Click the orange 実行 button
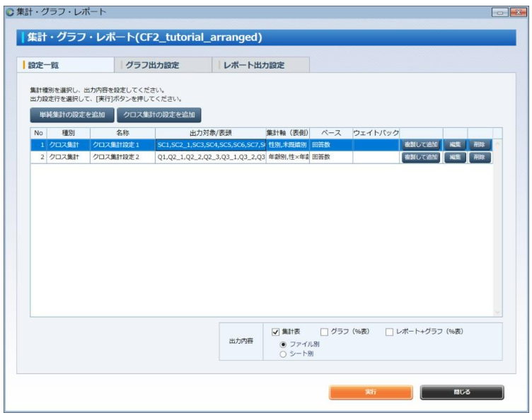Viewport: 532px width, 420px height. tap(371, 392)
